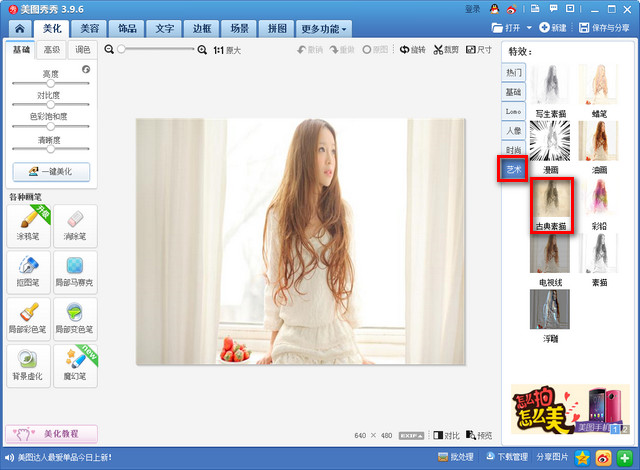Open the 美化教程 tutorial link
This screenshot has width=640, height=470.
(x=52, y=434)
